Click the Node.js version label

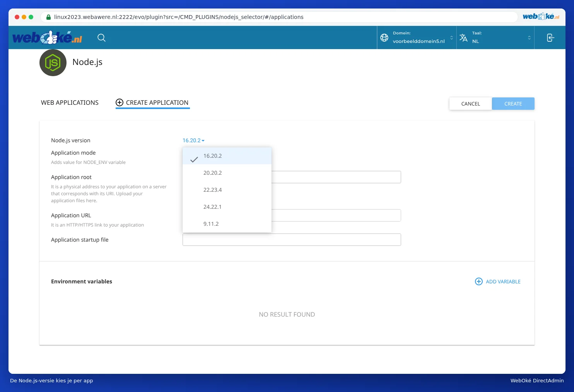coord(71,140)
